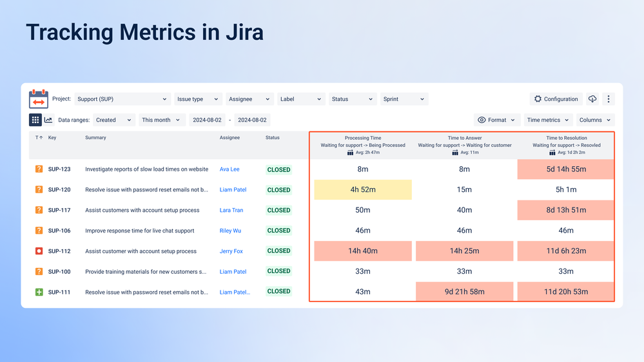
Task: Switch to chart view icon
Action: 48,120
